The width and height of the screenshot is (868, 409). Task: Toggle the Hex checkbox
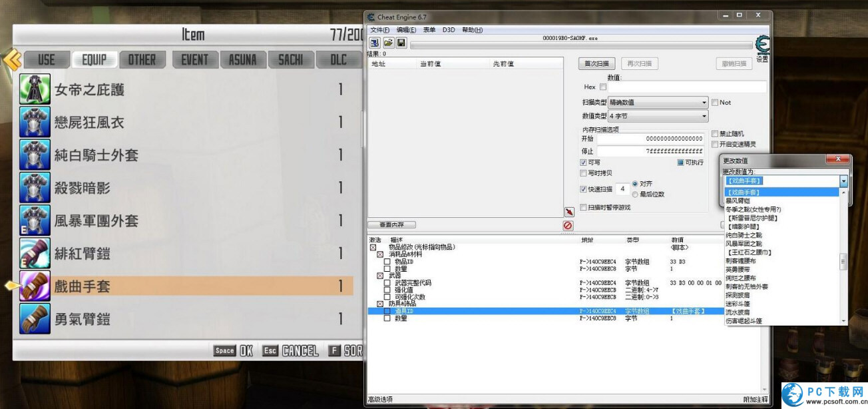pos(603,87)
